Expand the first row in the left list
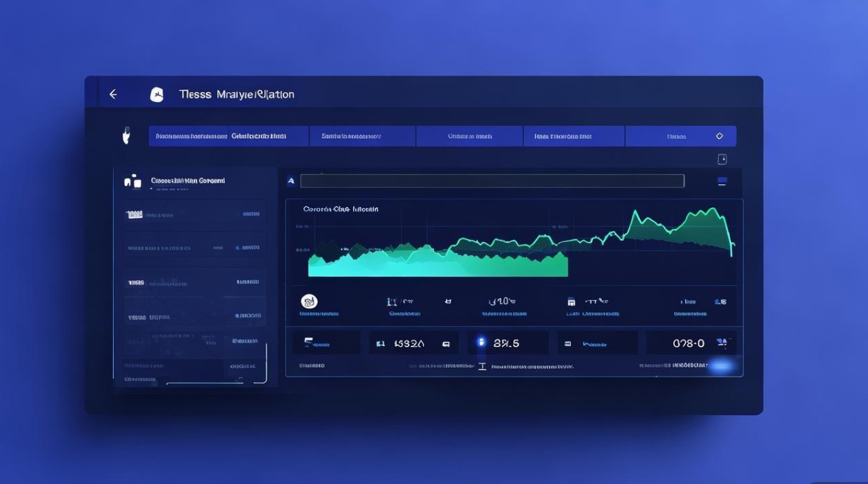 coord(194,214)
